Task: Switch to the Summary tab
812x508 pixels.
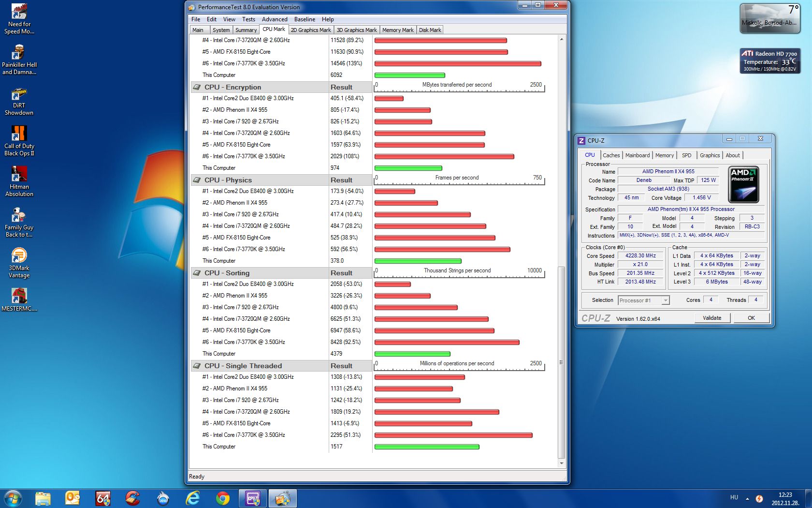Action: pyautogui.click(x=246, y=30)
